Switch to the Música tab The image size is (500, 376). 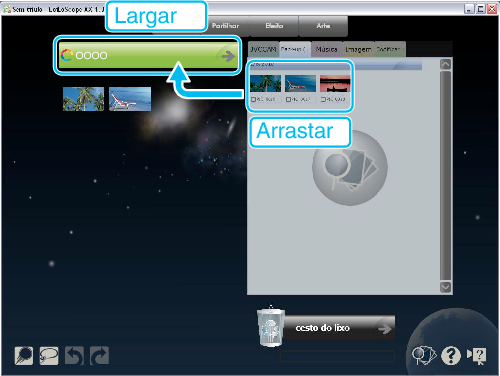coord(326,49)
